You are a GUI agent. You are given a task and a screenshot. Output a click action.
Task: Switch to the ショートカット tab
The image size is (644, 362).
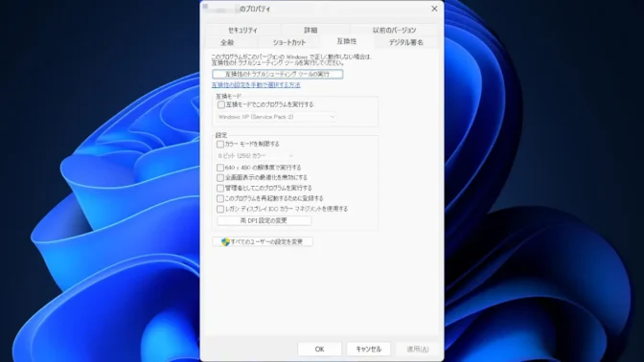[x=289, y=42]
